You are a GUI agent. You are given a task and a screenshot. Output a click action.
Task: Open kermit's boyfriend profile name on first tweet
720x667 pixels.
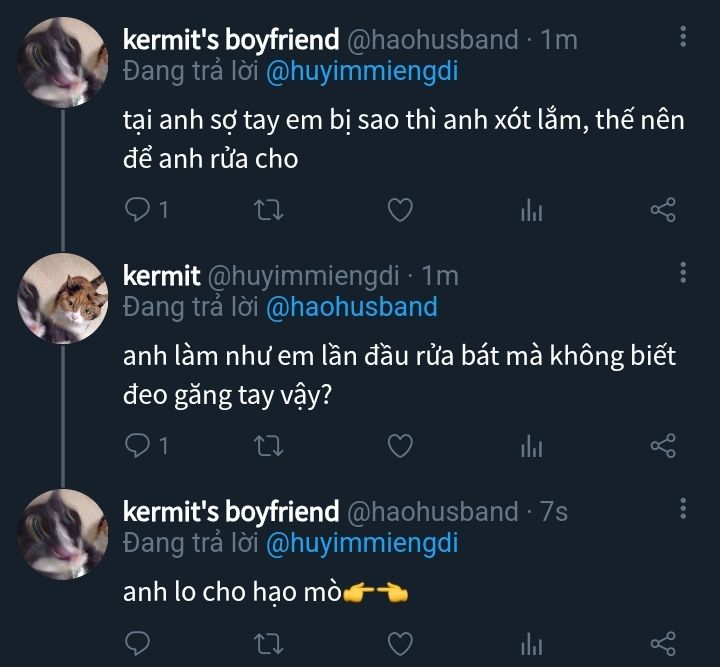(230, 40)
